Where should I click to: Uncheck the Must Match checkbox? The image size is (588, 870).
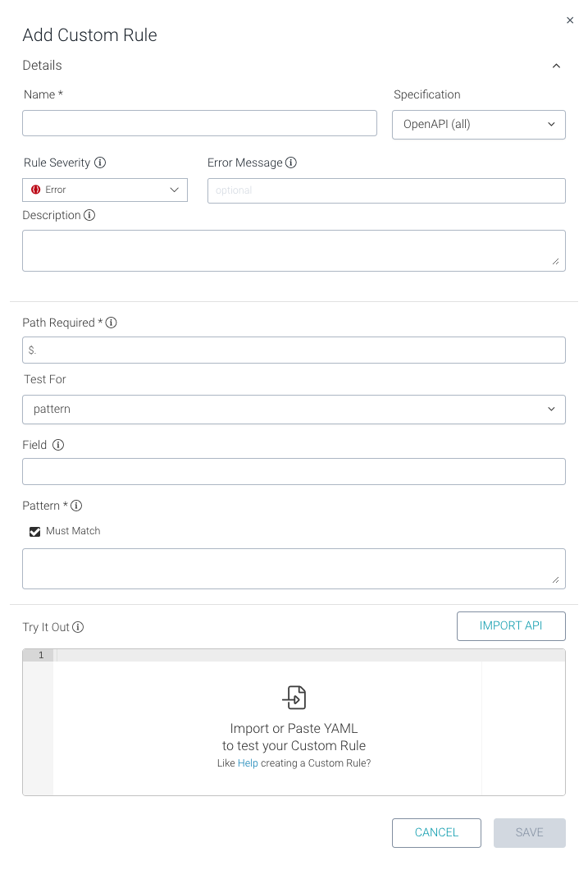[34, 531]
